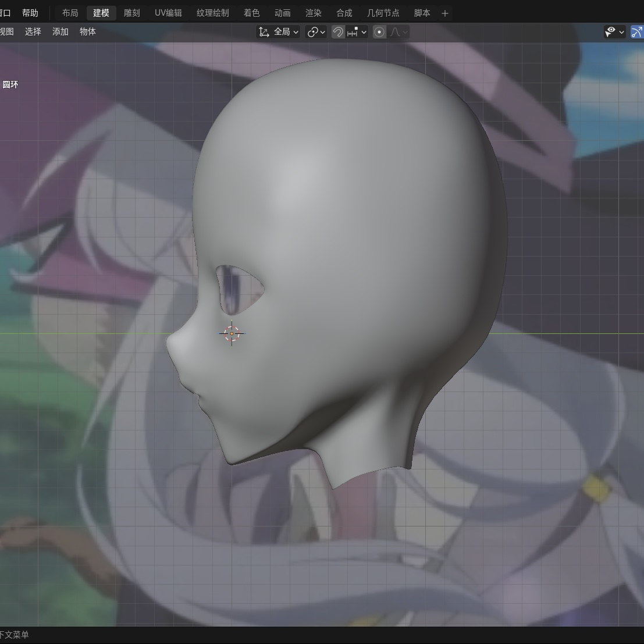Image resolution: width=644 pixels, height=644 pixels.
Task: Open the pivot point dropdown
Action: click(x=316, y=32)
